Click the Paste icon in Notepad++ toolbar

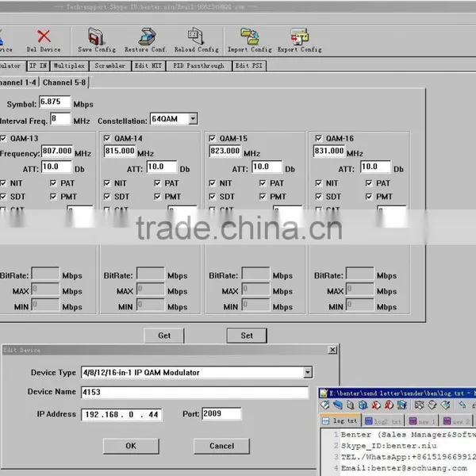click(445, 405)
